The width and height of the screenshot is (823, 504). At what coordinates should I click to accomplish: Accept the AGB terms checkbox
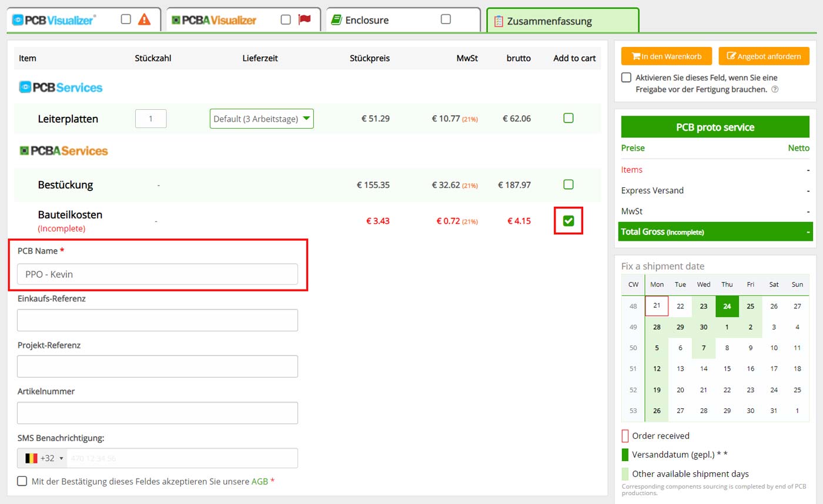click(22, 481)
